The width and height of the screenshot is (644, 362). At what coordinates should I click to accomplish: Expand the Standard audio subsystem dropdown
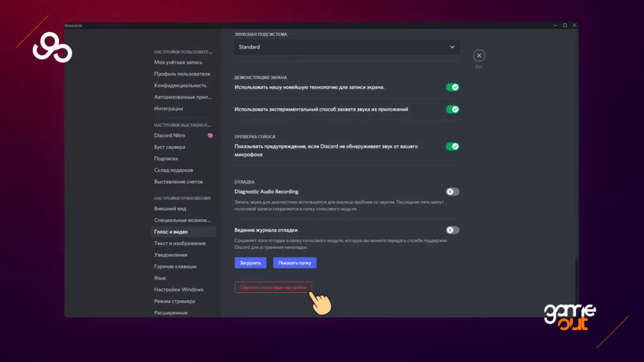(347, 47)
